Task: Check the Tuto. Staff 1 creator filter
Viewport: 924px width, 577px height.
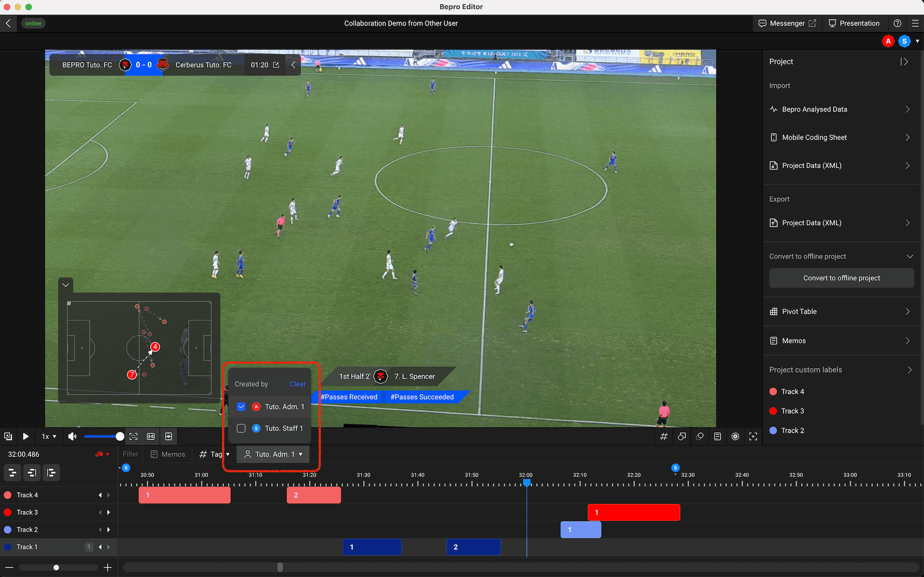Action: coord(241,428)
